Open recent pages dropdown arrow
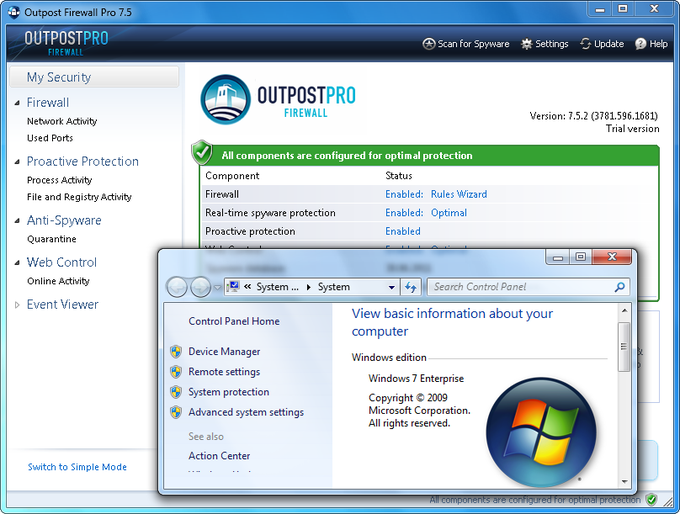This screenshot has width=680, height=514. [x=217, y=287]
